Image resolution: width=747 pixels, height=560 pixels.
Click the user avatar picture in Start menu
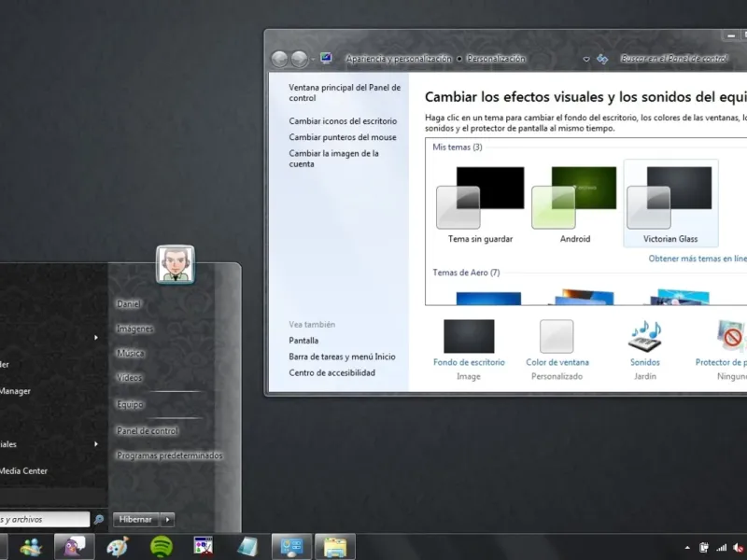pos(176,265)
